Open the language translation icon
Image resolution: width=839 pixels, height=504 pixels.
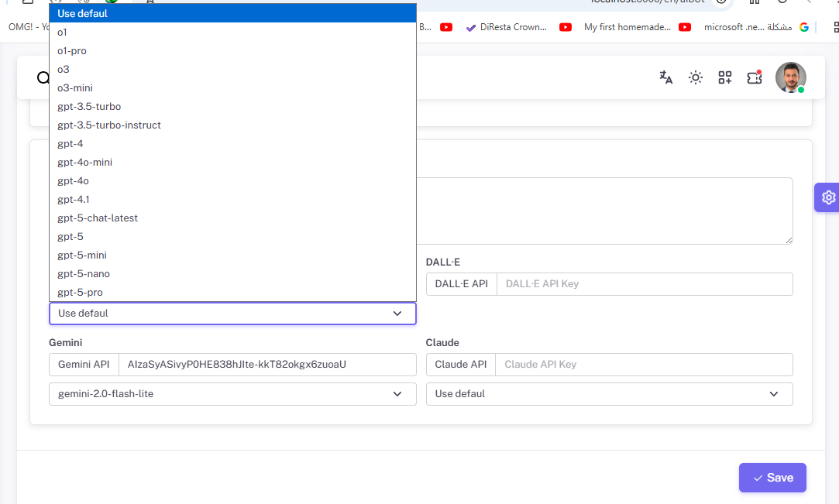[665, 77]
